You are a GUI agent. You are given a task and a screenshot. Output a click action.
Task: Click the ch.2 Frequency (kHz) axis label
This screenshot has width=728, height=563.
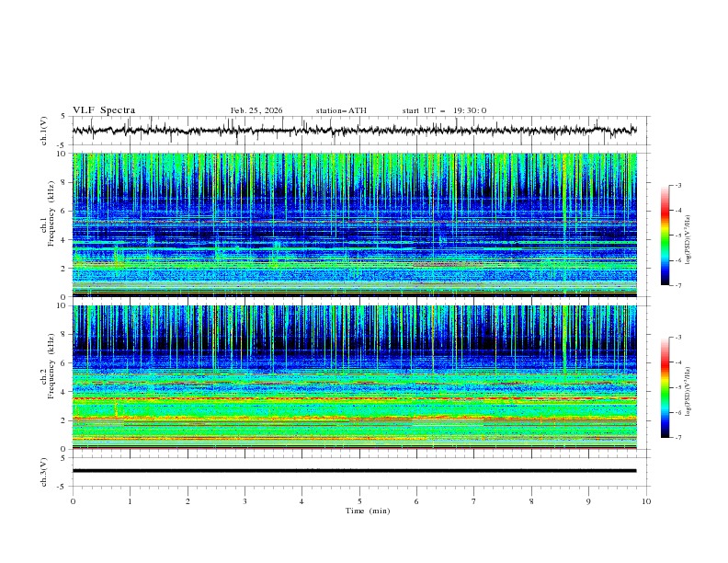[x=48, y=366]
